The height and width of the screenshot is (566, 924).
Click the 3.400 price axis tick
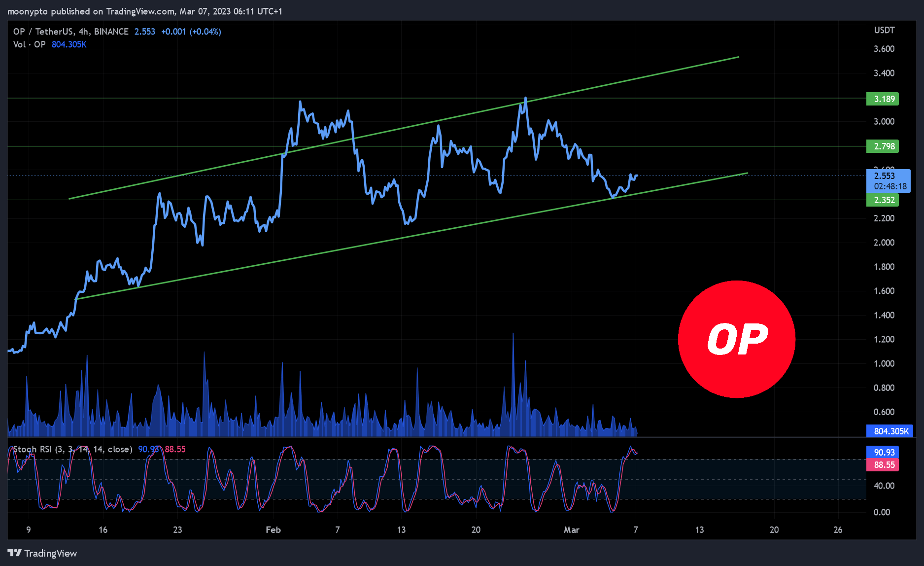884,73
